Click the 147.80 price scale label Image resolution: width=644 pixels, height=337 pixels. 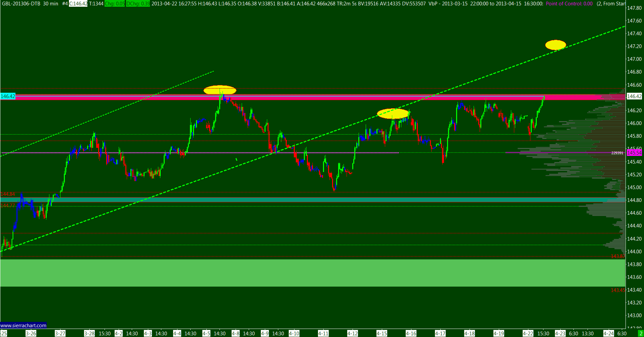pyautogui.click(x=634, y=8)
